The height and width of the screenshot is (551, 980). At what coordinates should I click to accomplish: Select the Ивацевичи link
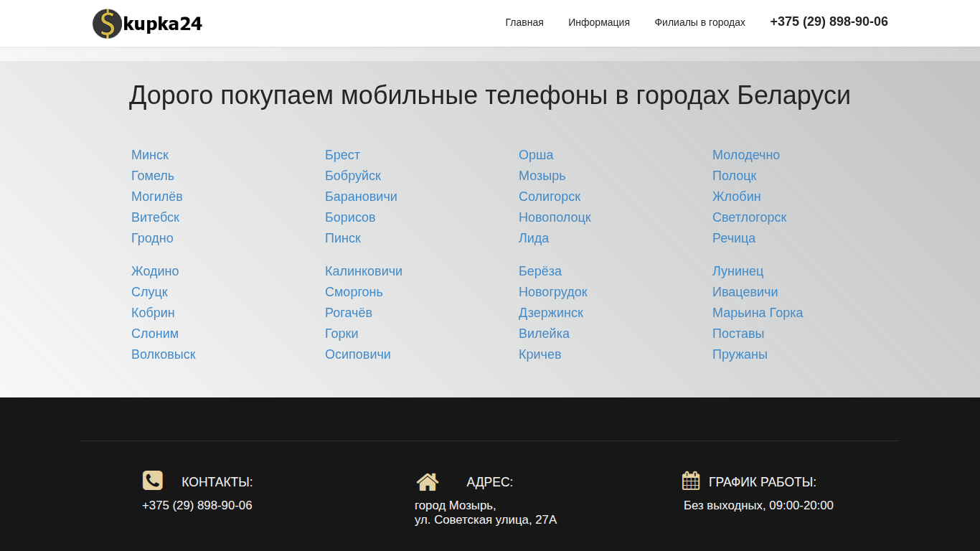point(745,292)
